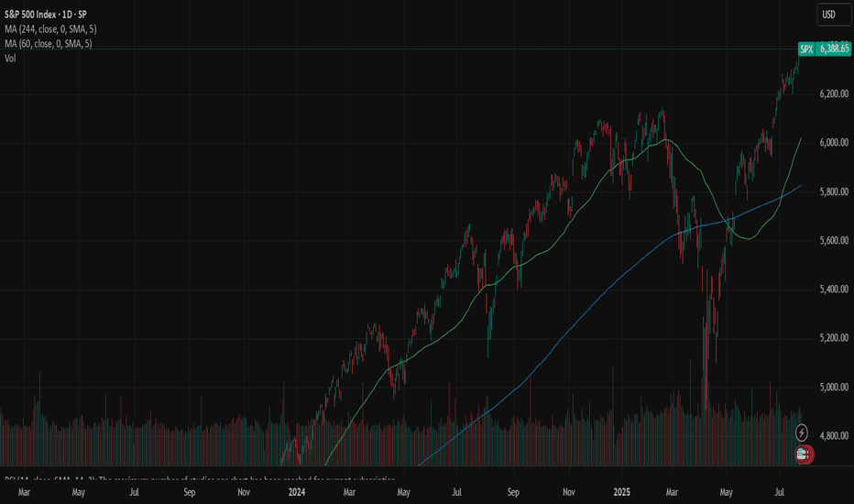
Task: Click the 6,200.00 price axis label
Action: click(x=834, y=93)
